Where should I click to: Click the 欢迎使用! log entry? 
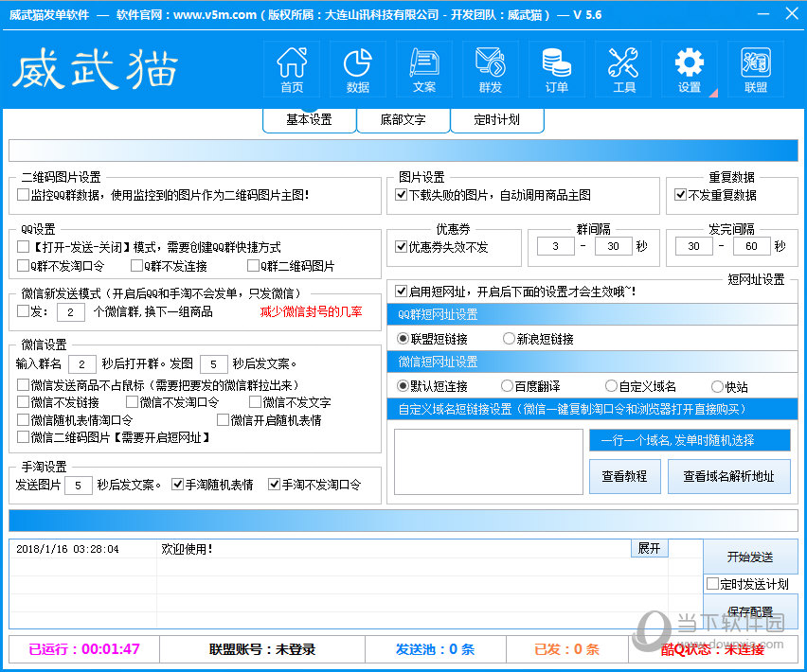(187, 549)
